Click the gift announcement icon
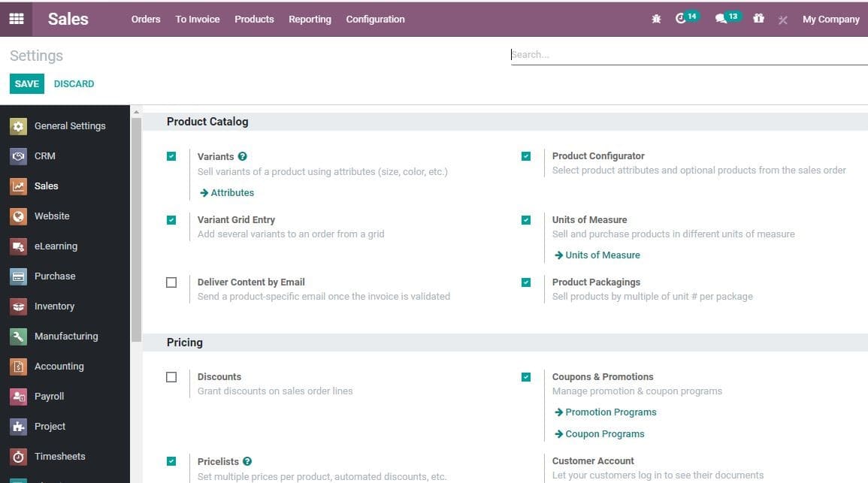 point(758,18)
